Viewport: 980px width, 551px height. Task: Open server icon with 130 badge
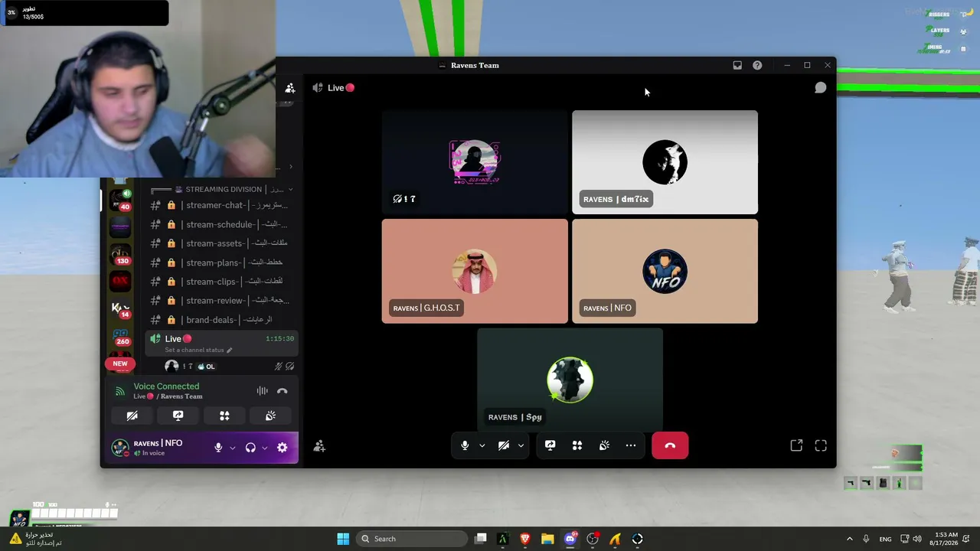(x=121, y=254)
